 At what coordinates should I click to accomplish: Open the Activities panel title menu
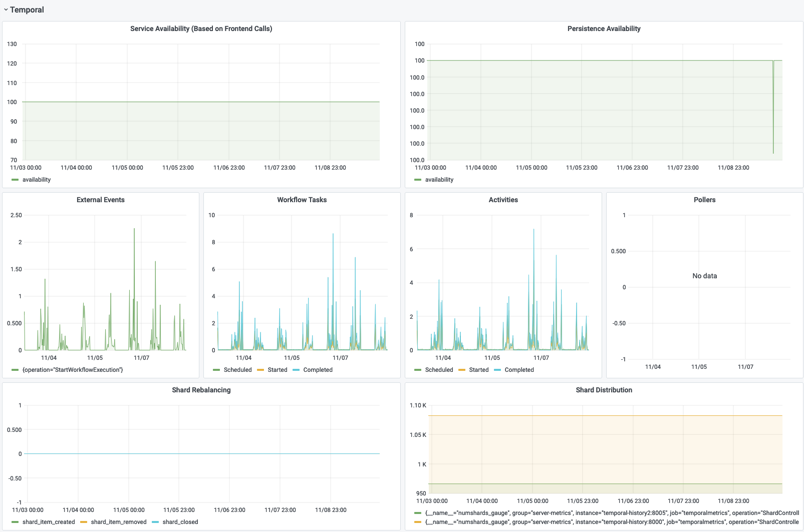[x=503, y=200]
